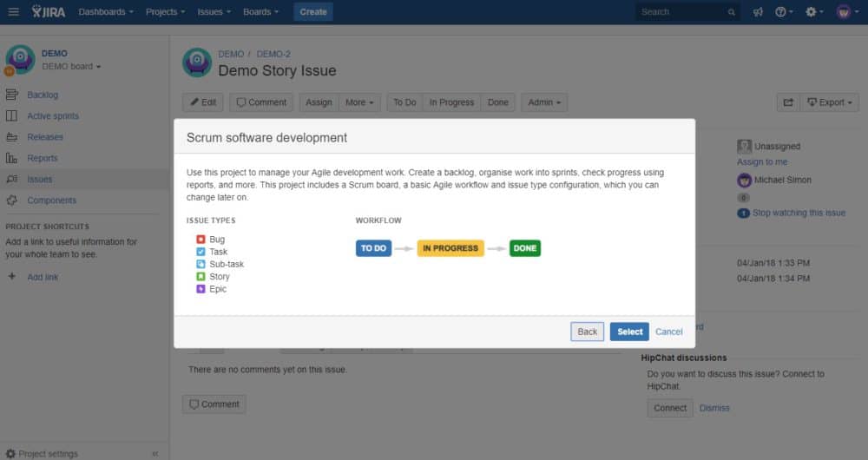Click the Create button in navbar

(x=313, y=11)
